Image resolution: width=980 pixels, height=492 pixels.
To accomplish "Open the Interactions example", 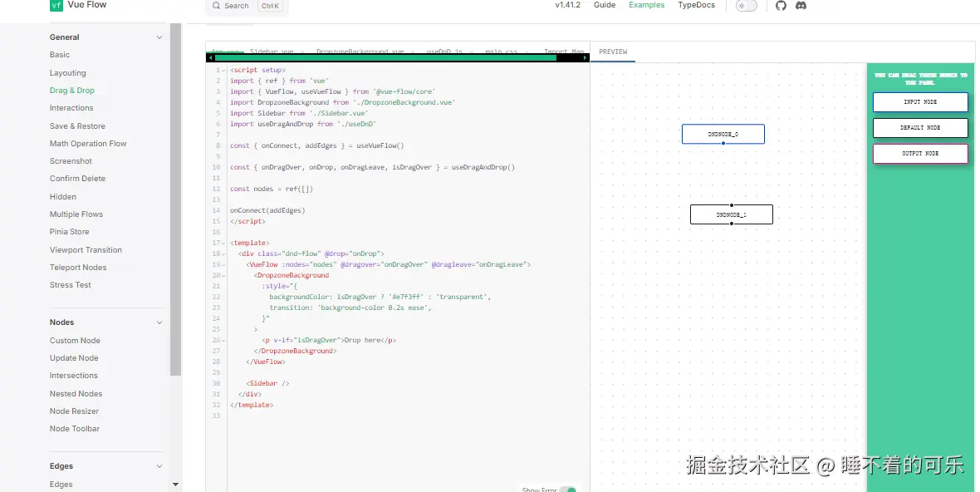I will click(x=71, y=108).
